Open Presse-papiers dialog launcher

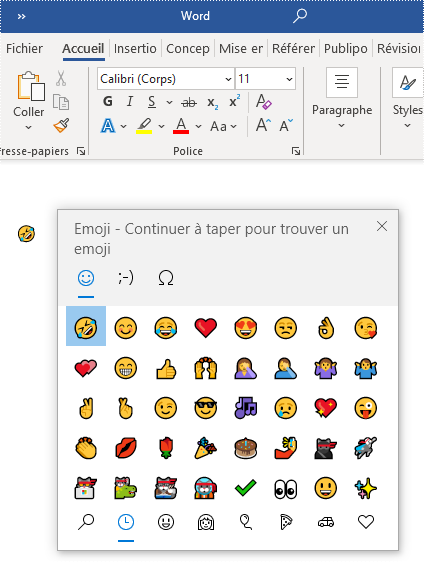tap(81, 151)
